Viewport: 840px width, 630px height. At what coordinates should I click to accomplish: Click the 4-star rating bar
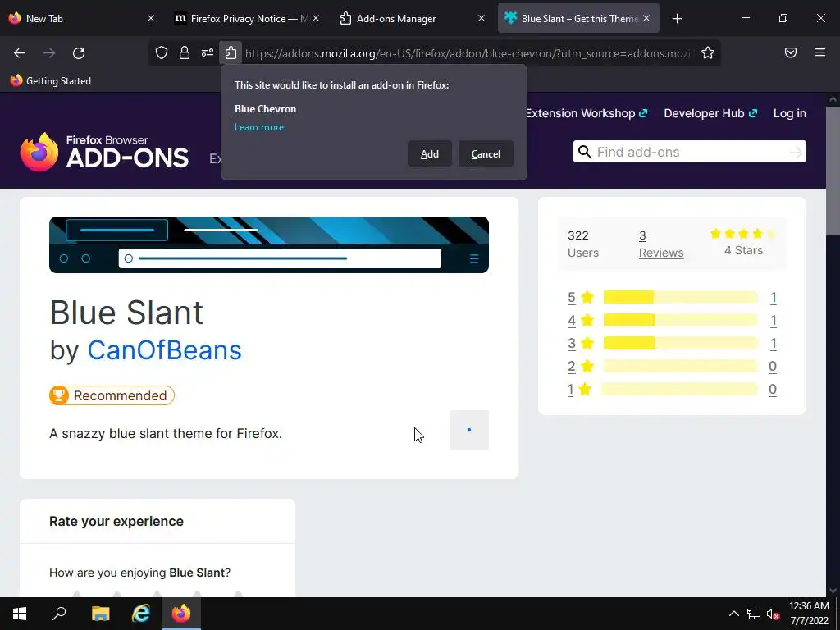tap(680, 321)
